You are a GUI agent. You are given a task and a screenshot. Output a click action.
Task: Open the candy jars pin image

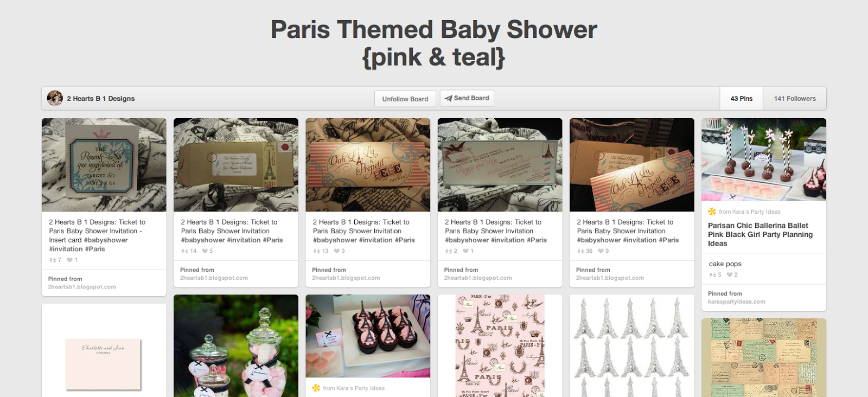[x=236, y=346]
